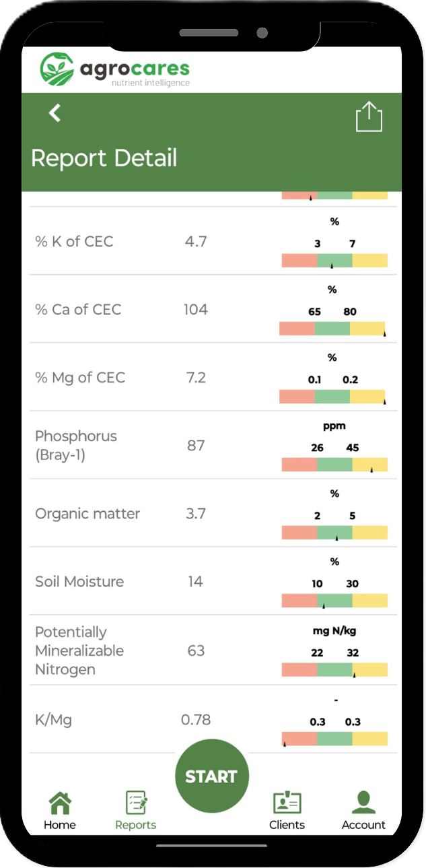Select the Organic matter label
Viewport: 426px width, 868px height.
(x=87, y=514)
